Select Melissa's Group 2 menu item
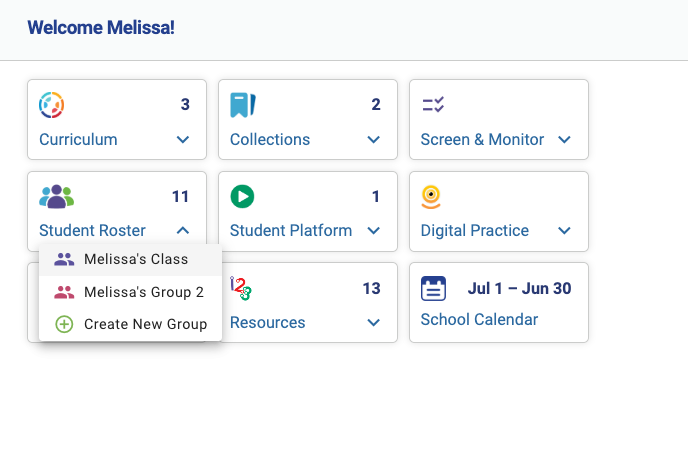 point(130,292)
